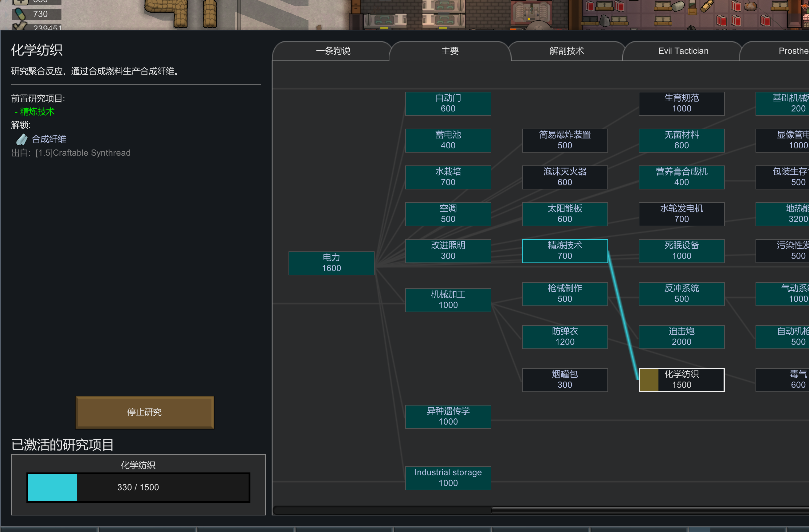The width and height of the screenshot is (809, 532).
Task: Select the Industrial storage 1000 node
Action: pos(448,478)
